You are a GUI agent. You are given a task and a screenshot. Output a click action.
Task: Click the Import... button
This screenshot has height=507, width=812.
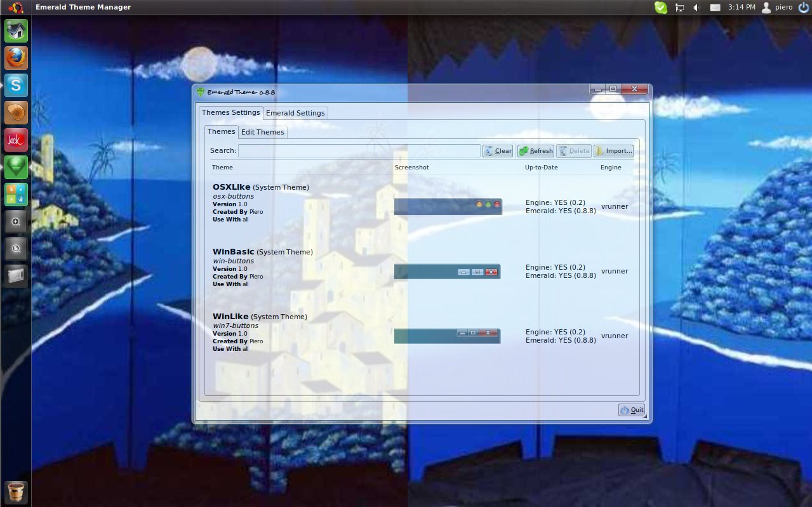[x=613, y=151]
